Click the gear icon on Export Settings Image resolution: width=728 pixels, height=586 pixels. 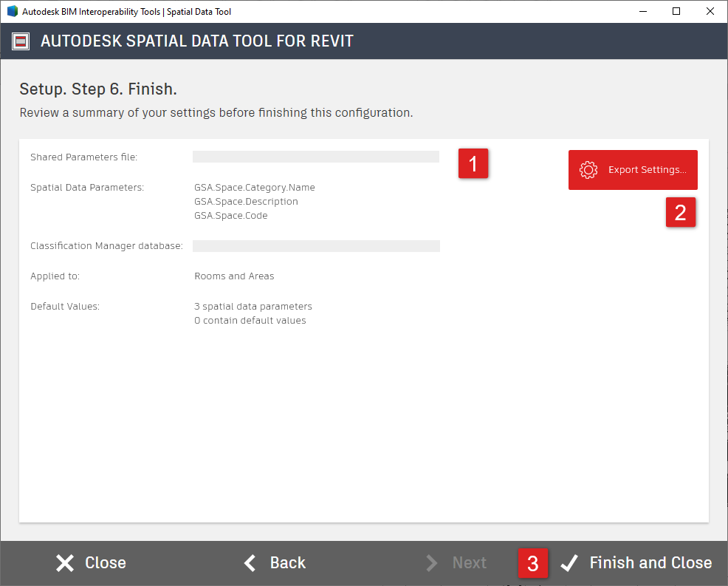[588, 169]
